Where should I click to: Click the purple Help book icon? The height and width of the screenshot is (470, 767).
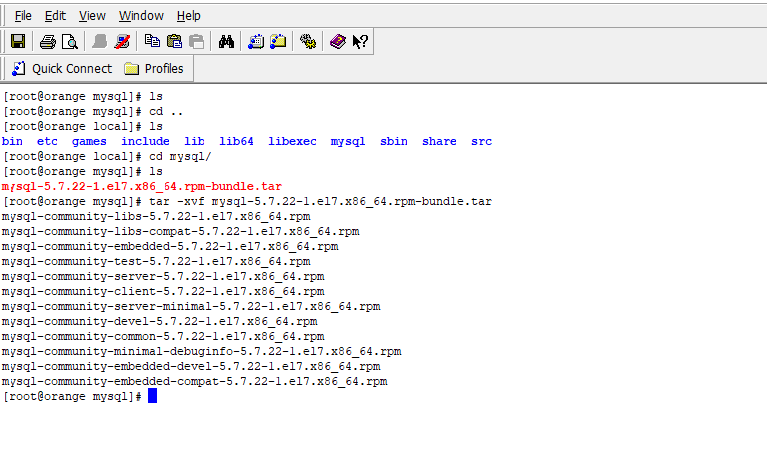pos(338,42)
